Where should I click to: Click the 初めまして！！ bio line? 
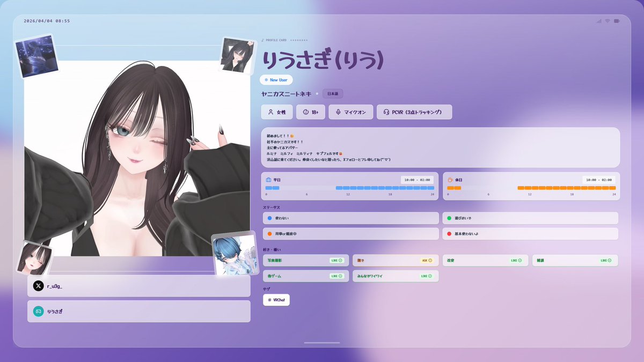280,136
